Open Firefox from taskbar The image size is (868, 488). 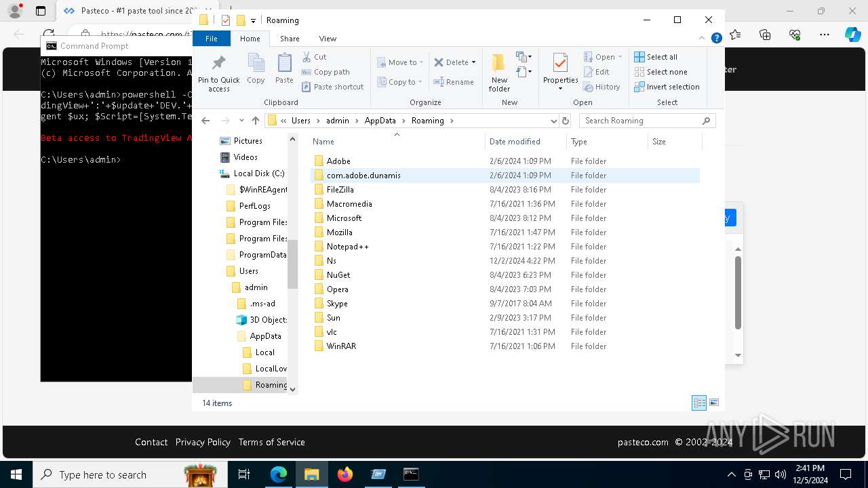click(x=344, y=474)
